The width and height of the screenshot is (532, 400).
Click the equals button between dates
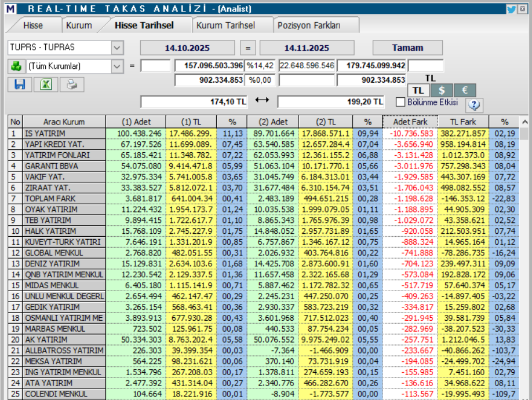(248, 48)
